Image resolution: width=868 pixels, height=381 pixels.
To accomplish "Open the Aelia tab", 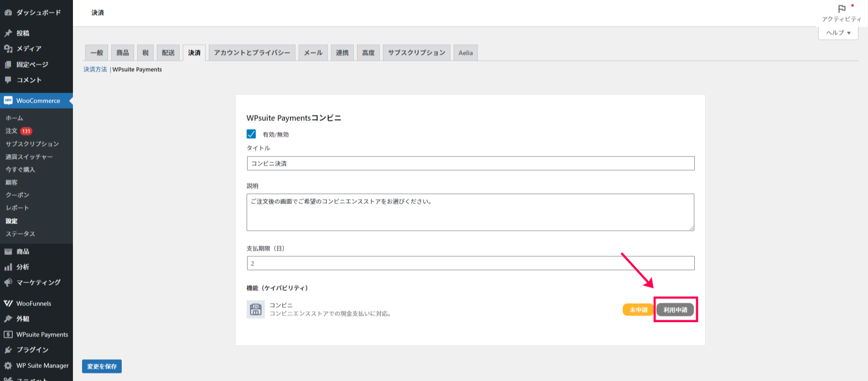I will [465, 53].
